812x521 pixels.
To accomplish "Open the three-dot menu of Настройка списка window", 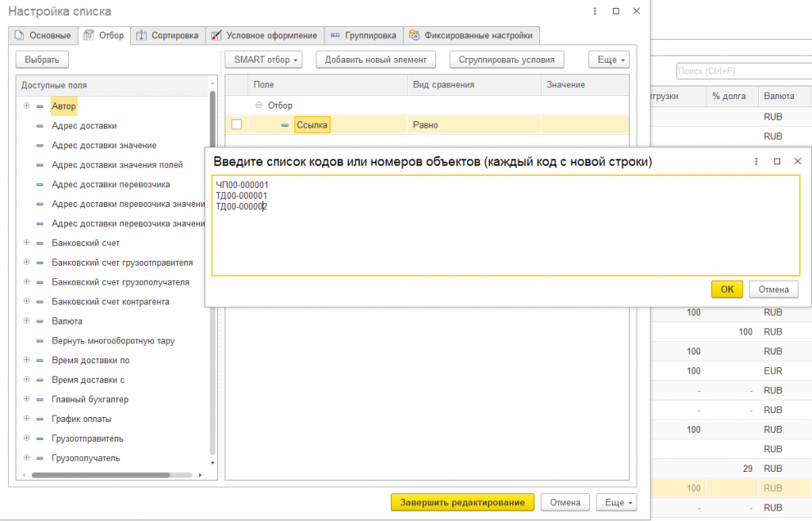I will (595, 11).
